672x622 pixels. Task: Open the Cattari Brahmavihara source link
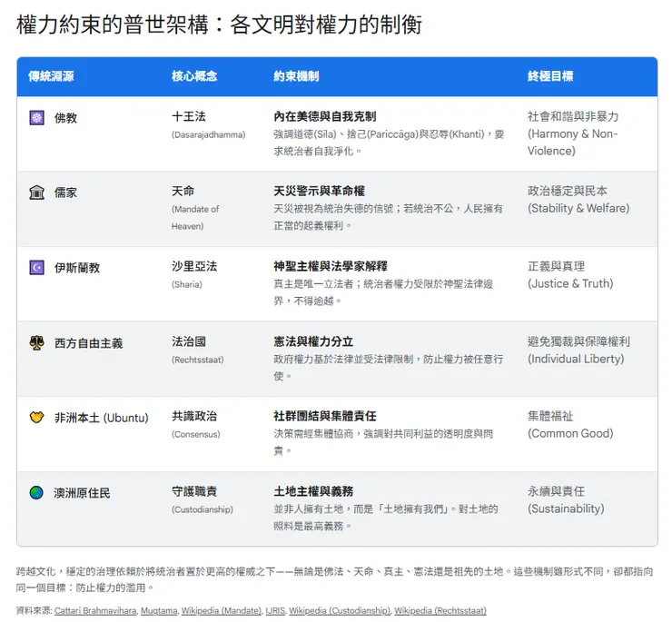pyautogui.click(x=95, y=610)
